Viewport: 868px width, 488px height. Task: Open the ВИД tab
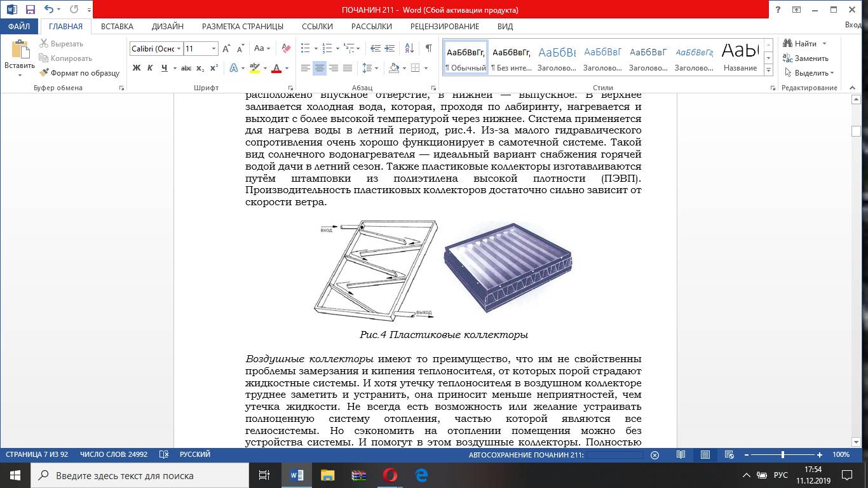pyautogui.click(x=505, y=27)
